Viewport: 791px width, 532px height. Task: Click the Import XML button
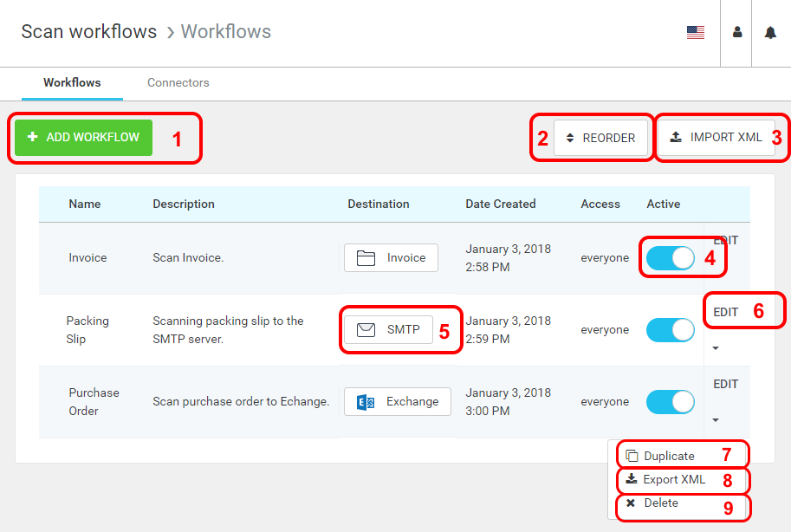pos(716,137)
